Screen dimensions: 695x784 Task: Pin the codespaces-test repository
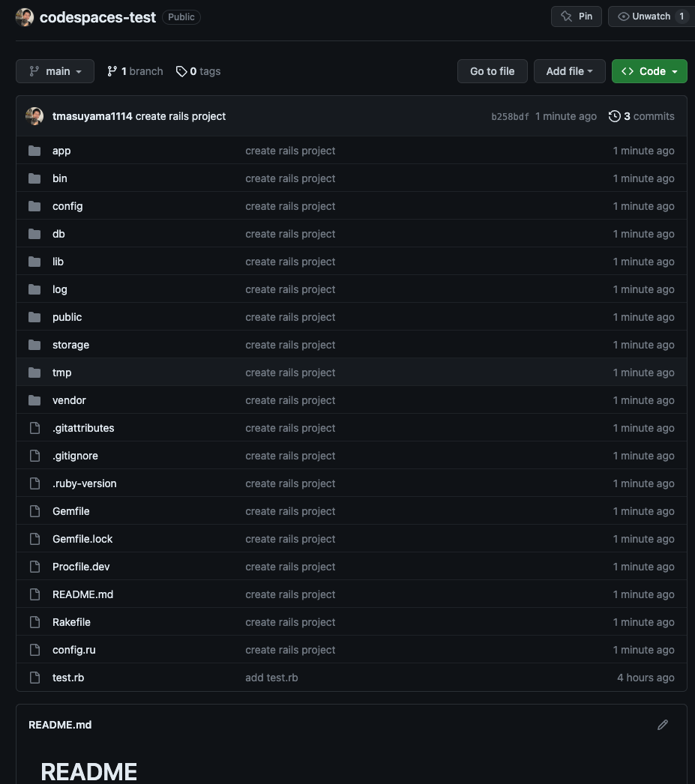tap(577, 16)
